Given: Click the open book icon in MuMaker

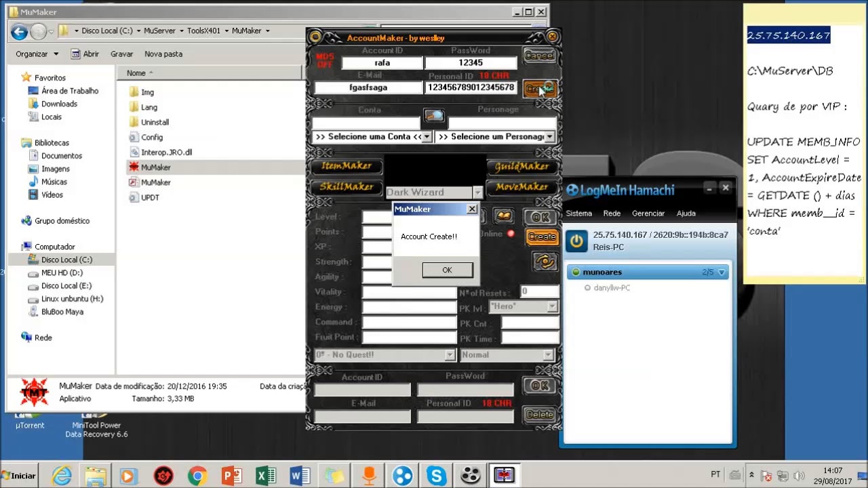Looking at the screenshot, I should pyautogui.click(x=503, y=216).
